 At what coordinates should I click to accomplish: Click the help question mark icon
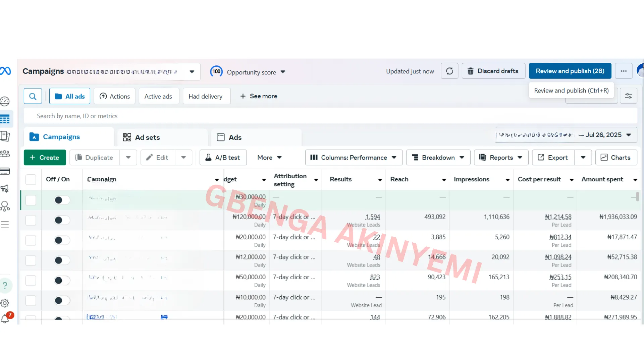pyautogui.click(x=5, y=286)
